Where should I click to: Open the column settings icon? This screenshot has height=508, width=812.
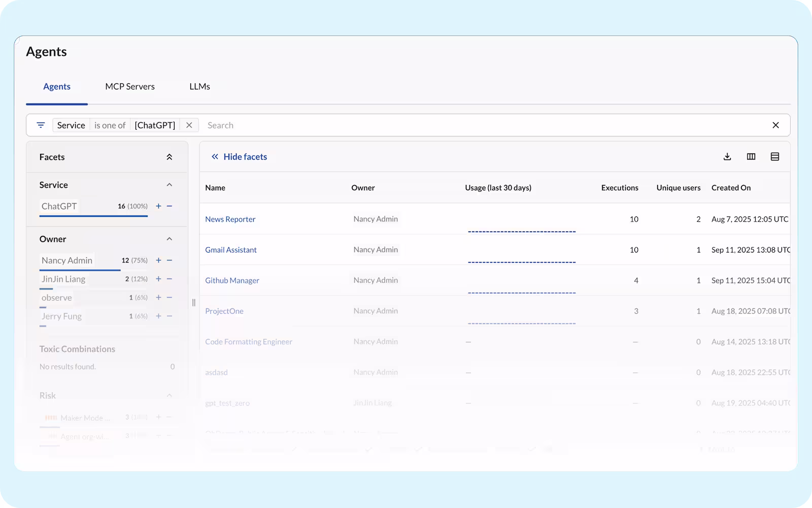751,156
